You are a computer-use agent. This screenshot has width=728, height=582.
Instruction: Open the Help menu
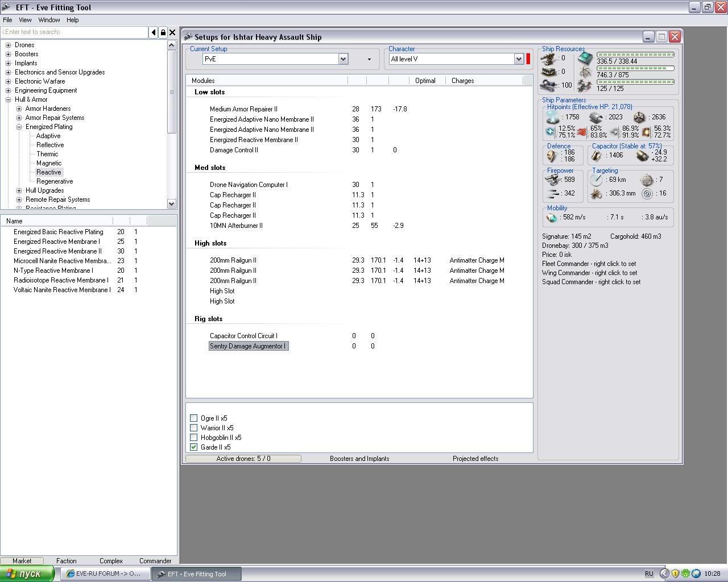[x=72, y=20]
